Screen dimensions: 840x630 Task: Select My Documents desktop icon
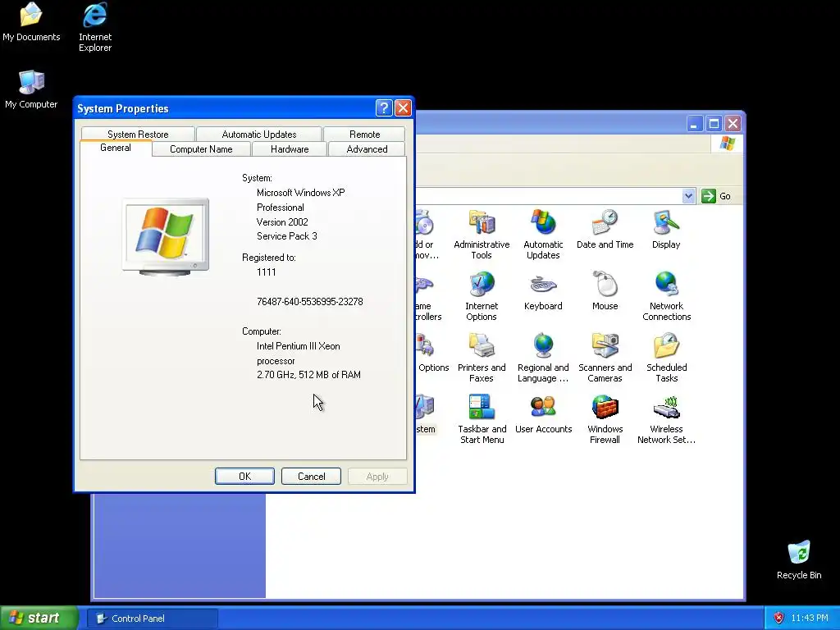click(31, 21)
